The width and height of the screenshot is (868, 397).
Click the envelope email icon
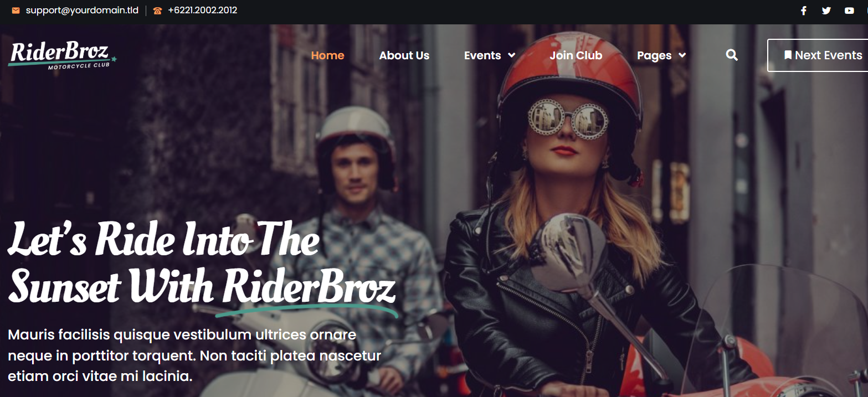(x=16, y=11)
